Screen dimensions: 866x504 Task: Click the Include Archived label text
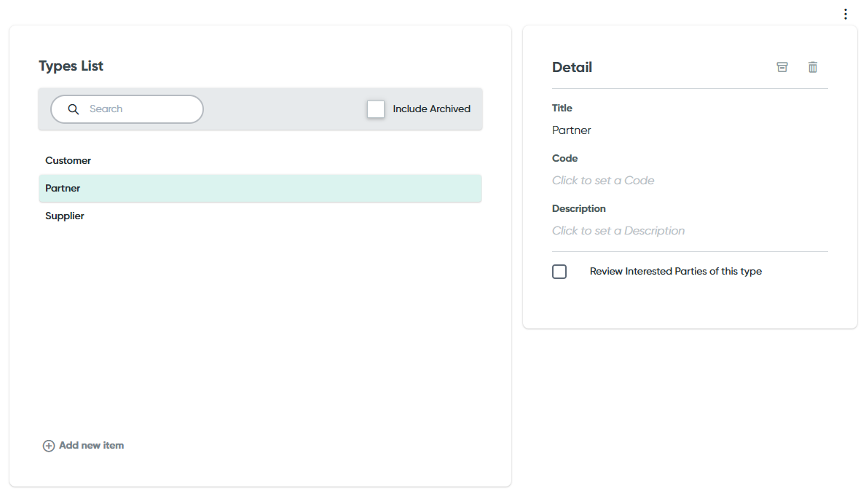pos(431,109)
